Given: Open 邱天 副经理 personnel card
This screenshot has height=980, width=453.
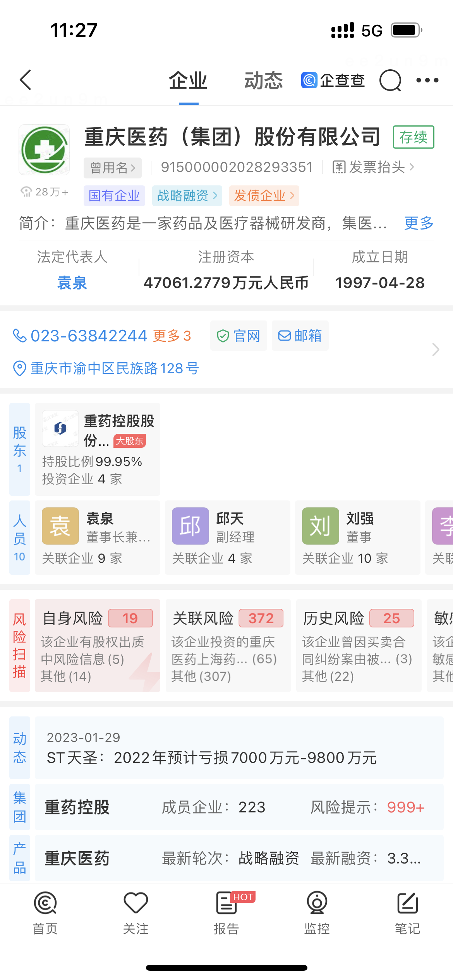Looking at the screenshot, I should 228,537.
